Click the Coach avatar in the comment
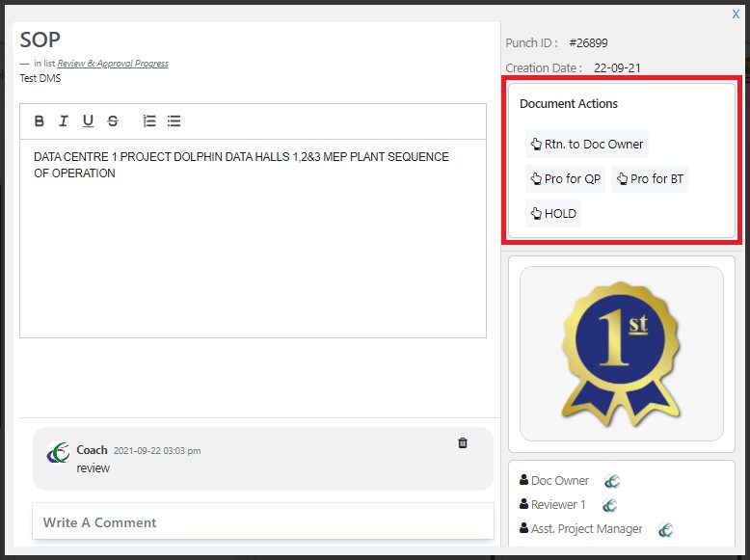Image resolution: width=750 pixels, height=560 pixels. [58, 452]
